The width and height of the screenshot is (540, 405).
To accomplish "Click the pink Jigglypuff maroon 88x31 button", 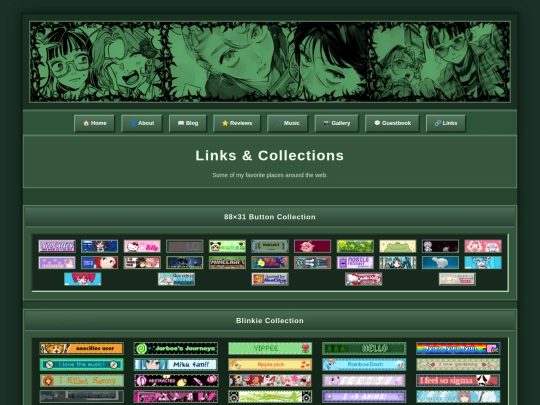I will click(x=312, y=246).
